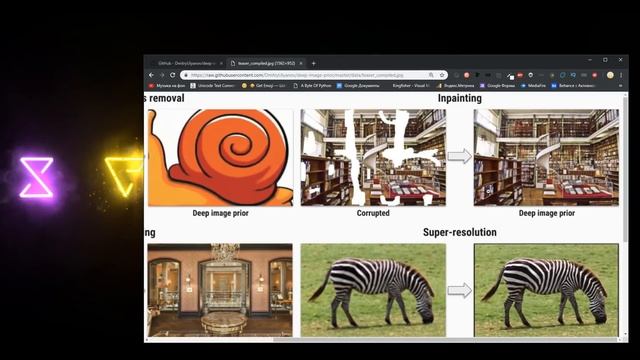This screenshot has height=360, width=640.
Task: Open the Unicode Text Converter bookmark
Action: (213, 86)
